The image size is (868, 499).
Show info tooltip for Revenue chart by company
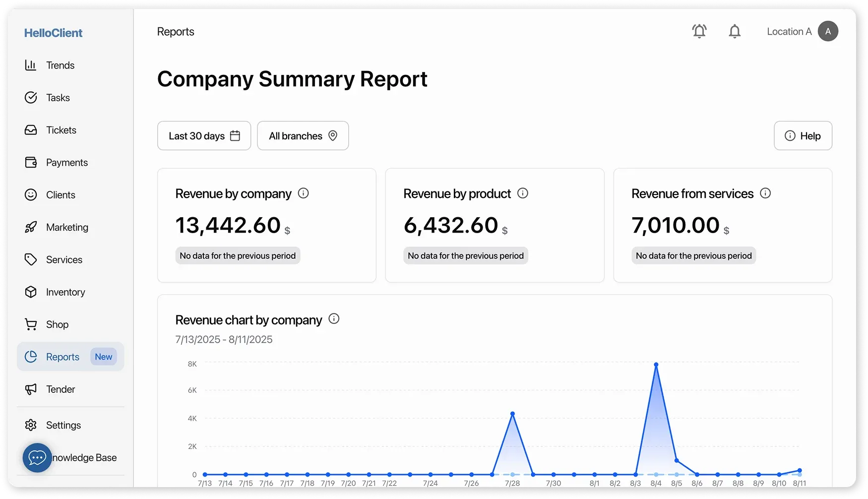[x=333, y=319]
